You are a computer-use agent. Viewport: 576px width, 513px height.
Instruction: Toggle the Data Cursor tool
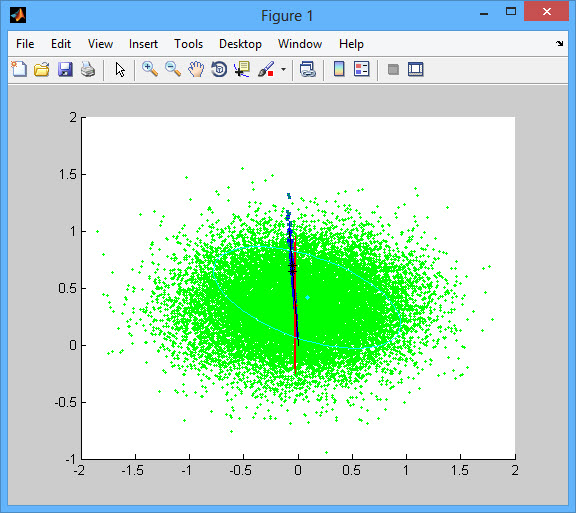click(x=242, y=69)
